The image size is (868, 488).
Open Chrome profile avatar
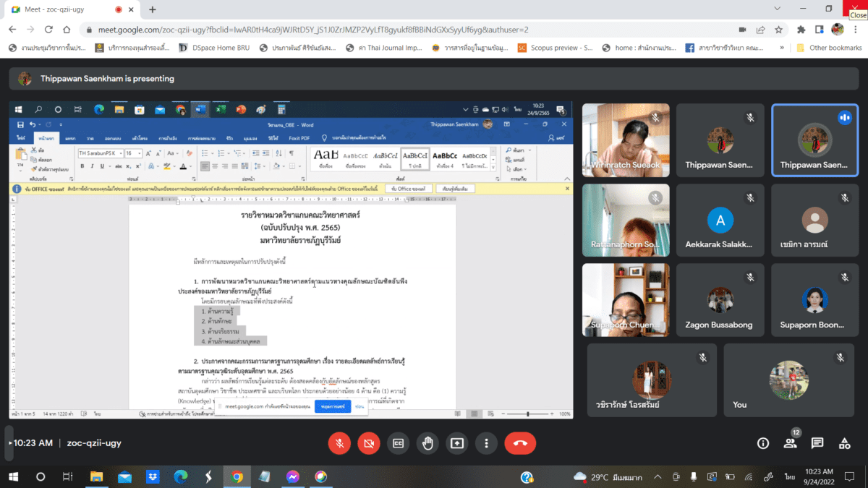(x=838, y=30)
